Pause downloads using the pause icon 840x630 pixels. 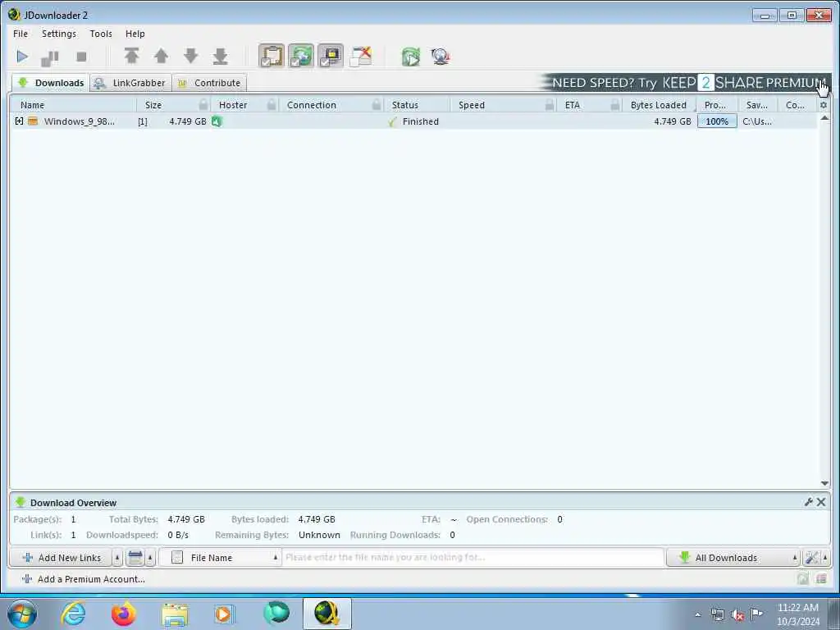[50, 57]
